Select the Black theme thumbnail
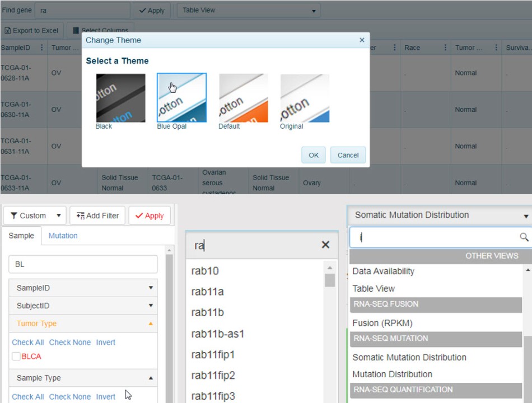The image size is (532, 403). 120,98
